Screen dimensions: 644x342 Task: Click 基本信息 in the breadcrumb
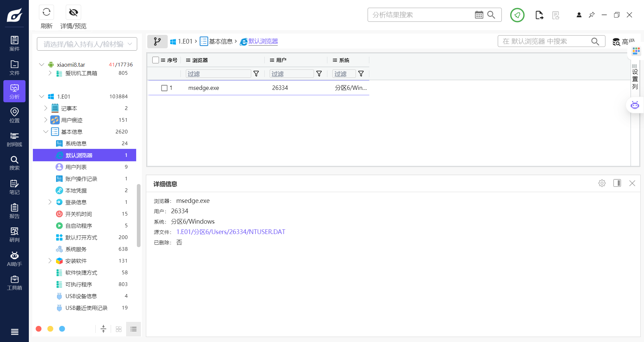click(221, 41)
